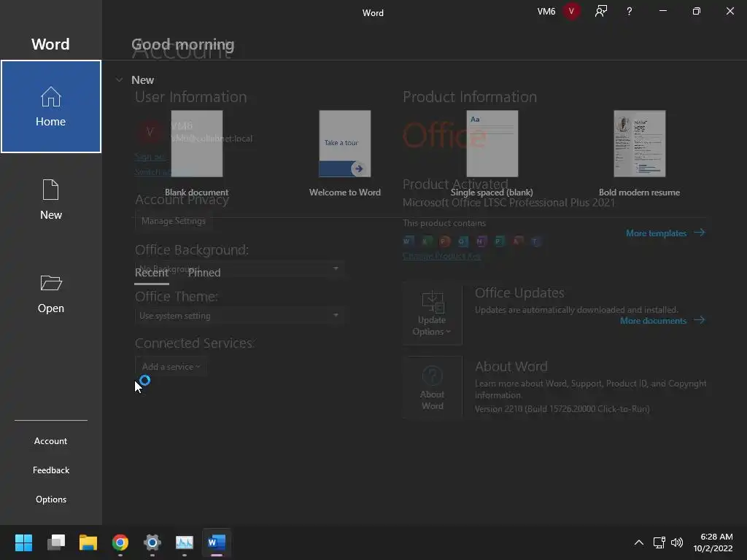Switch to the Recent tab
Screen dimensions: 747x560
(x=152, y=273)
